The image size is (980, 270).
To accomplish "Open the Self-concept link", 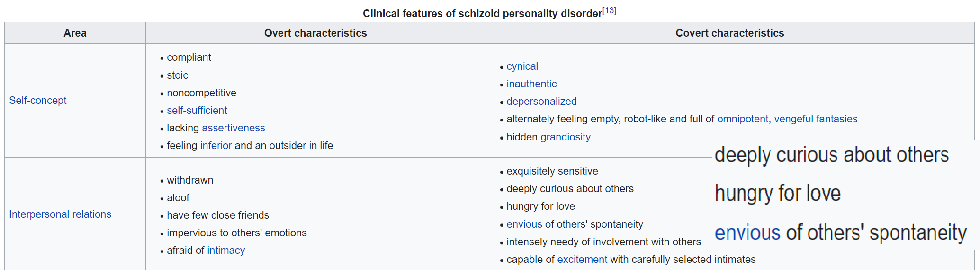I will pyautogui.click(x=38, y=101).
